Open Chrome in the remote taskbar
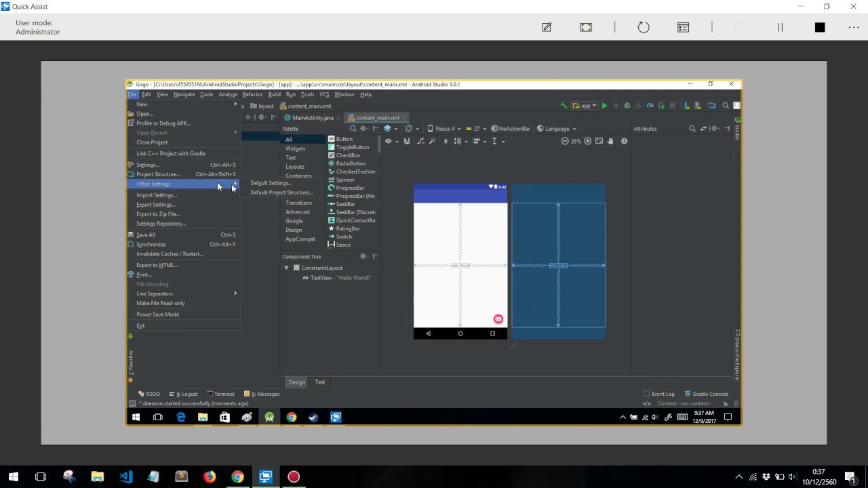The width and height of the screenshot is (868, 488). click(x=291, y=418)
